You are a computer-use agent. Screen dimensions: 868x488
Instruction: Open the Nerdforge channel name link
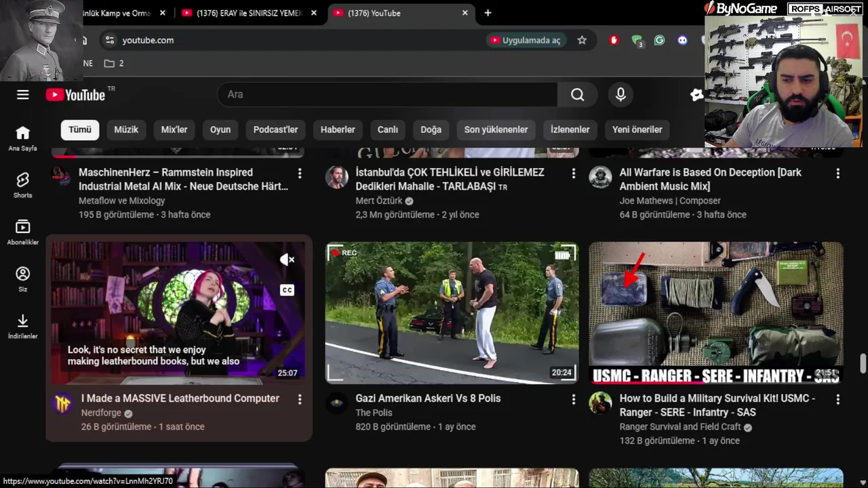(x=101, y=413)
